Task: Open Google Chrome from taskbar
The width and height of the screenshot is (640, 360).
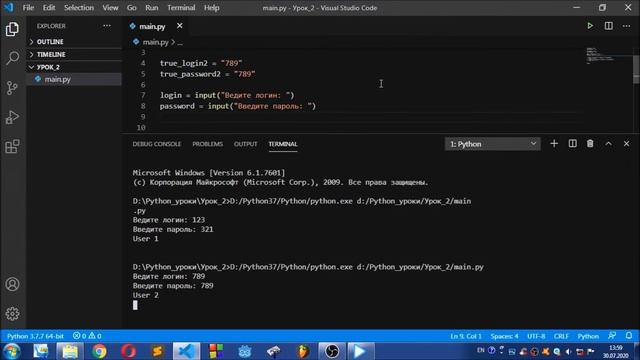Action: tap(99, 351)
